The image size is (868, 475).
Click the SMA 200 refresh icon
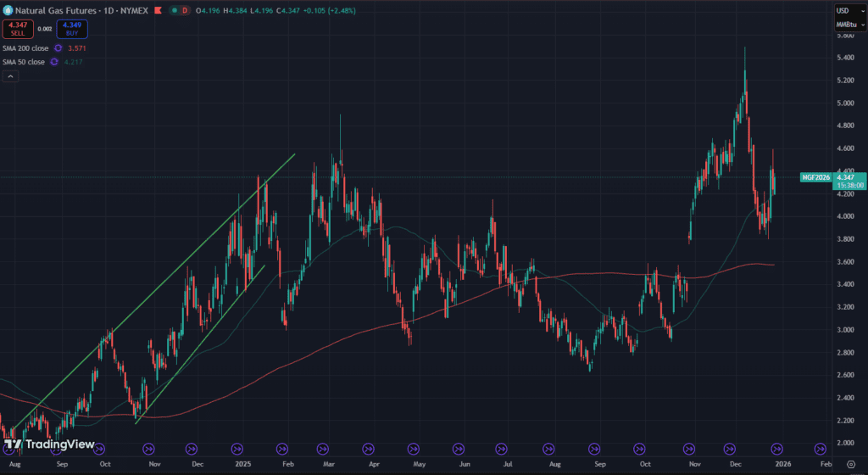58,48
